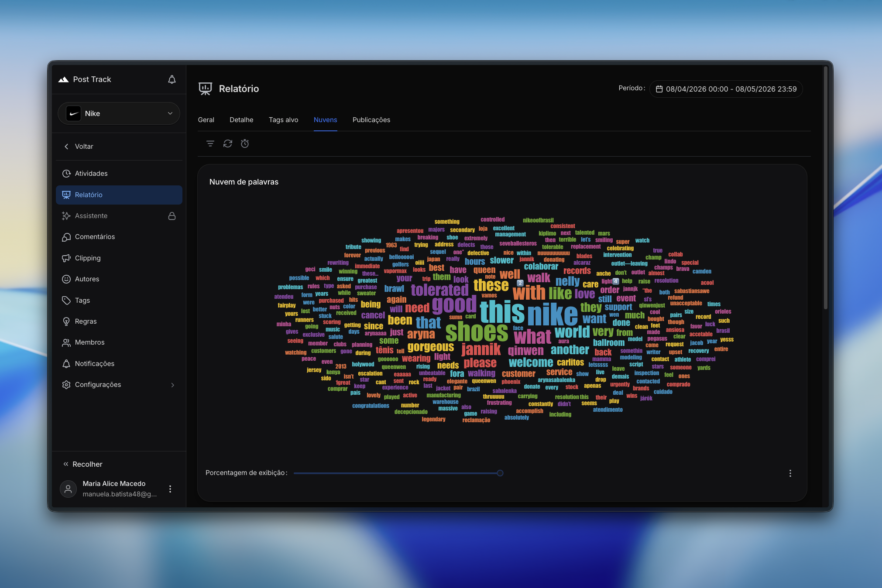Click the calendar icon in date range
The height and width of the screenshot is (588, 882).
point(659,89)
